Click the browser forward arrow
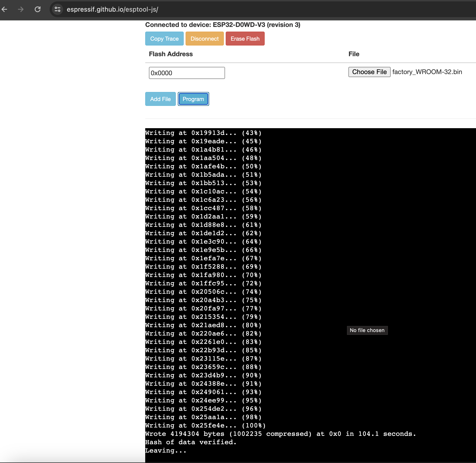476x463 pixels. 21,10
